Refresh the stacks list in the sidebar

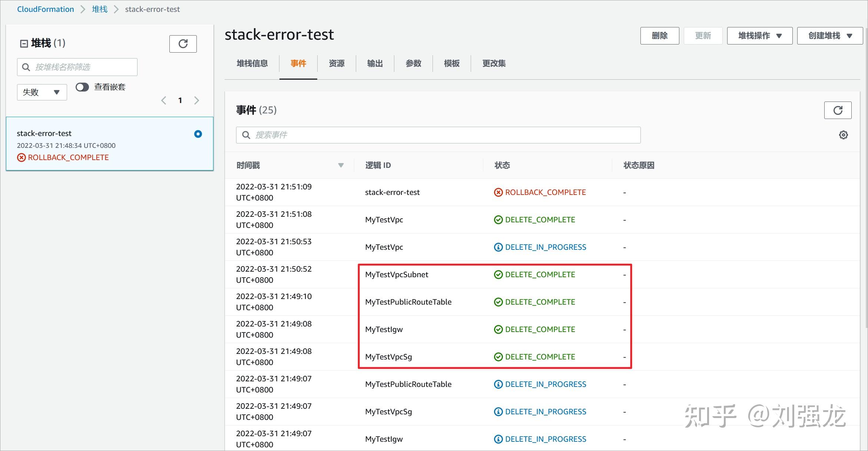183,44
